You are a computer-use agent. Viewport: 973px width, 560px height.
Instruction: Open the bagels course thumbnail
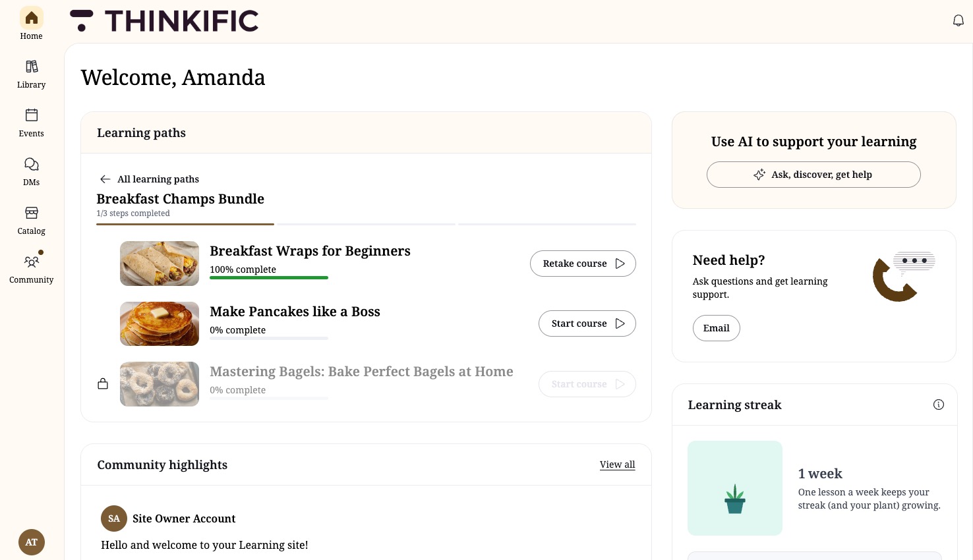tap(160, 384)
